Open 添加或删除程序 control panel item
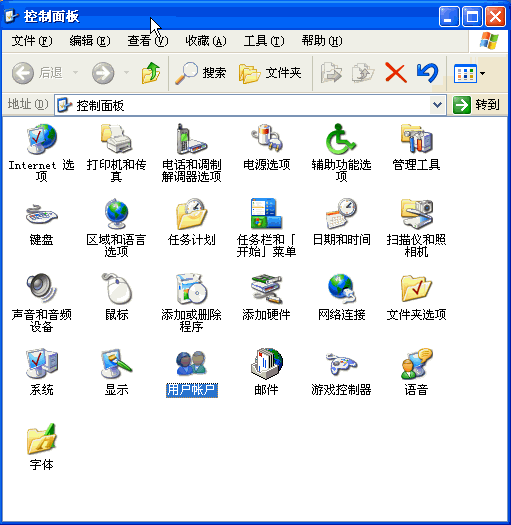This screenshot has height=525, width=511. [191, 289]
